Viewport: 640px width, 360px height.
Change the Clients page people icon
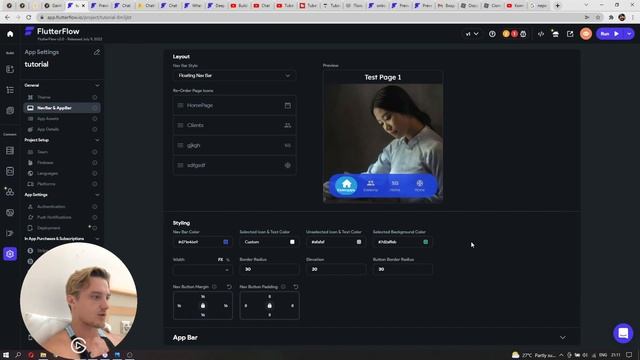[x=288, y=125]
